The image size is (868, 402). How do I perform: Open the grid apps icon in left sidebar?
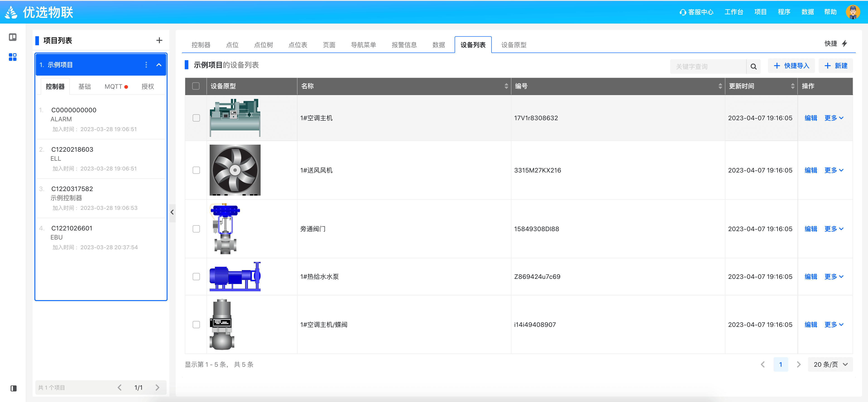click(13, 57)
